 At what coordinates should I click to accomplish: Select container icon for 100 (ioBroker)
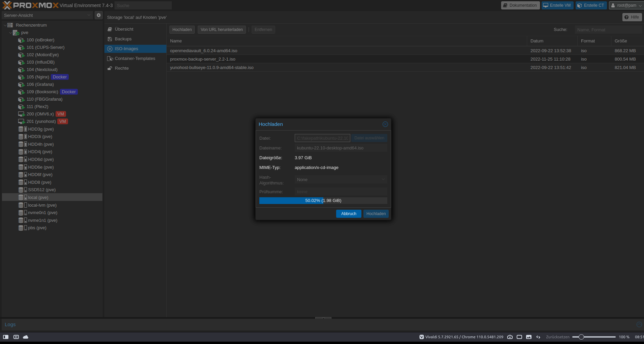[x=21, y=40]
